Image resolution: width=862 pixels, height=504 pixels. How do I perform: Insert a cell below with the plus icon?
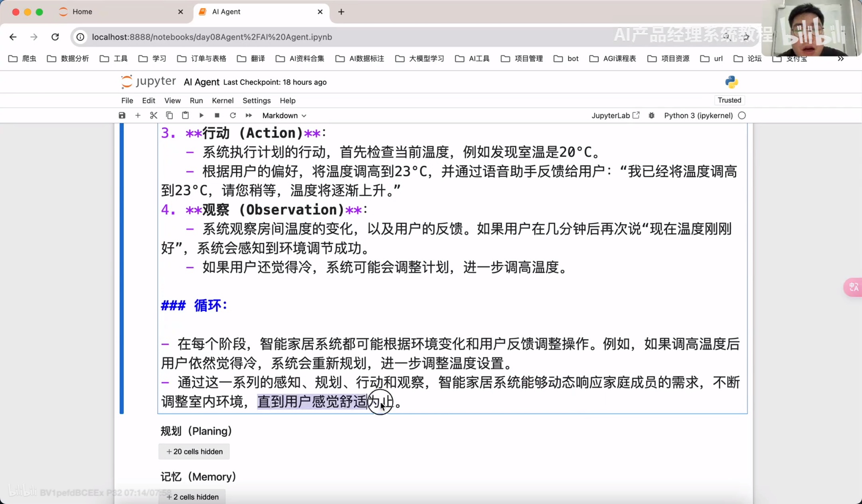[138, 116]
